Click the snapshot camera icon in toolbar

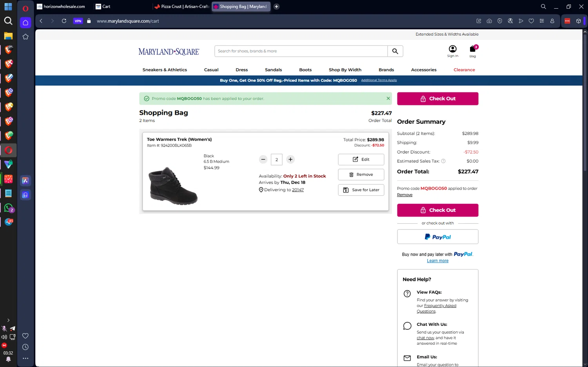[x=489, y=21]
